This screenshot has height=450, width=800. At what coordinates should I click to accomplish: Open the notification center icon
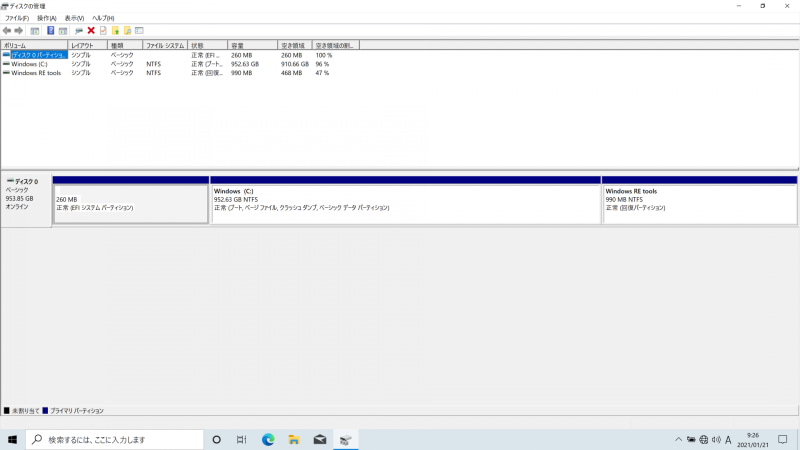coord(783,439)
